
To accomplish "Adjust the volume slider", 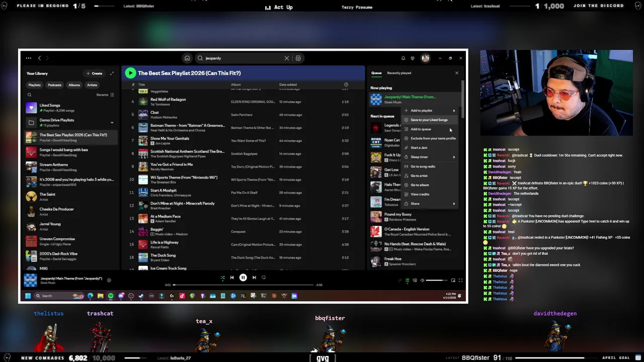I will pyautogui.click(x=437, y=281).
